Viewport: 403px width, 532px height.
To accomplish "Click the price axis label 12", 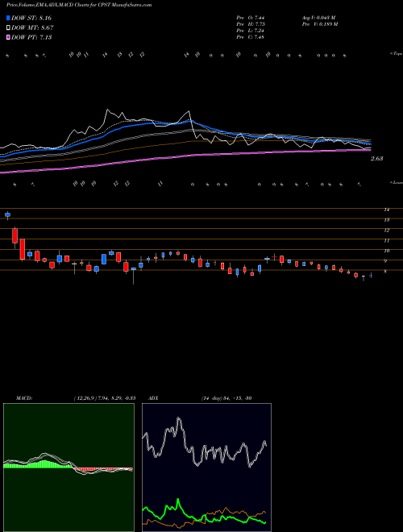I will point(386,231).
